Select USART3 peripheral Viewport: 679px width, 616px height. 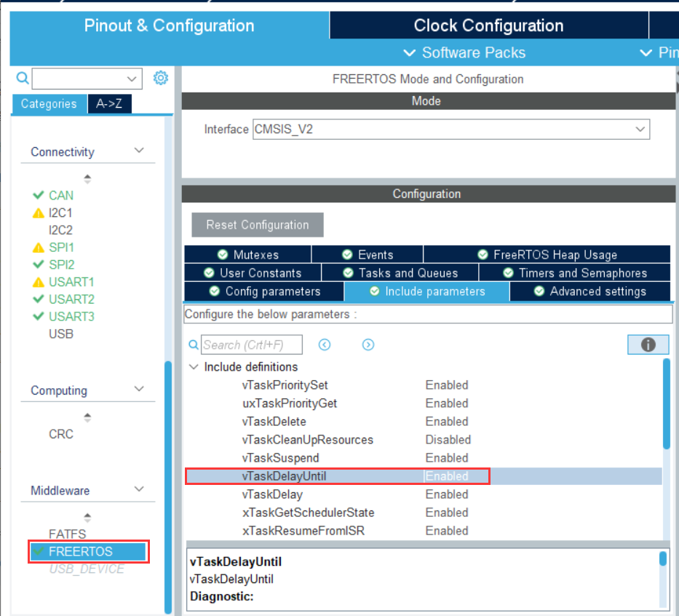[x=71, y=317]
